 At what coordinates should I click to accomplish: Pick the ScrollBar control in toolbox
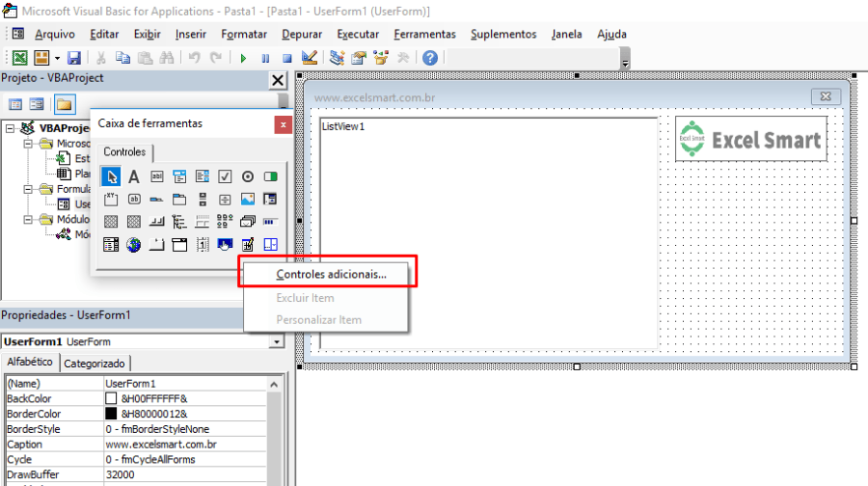tap(203, 200)
